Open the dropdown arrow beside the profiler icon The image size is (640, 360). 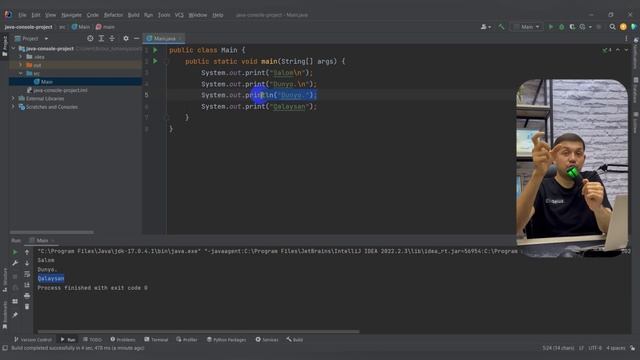point(590,27)
